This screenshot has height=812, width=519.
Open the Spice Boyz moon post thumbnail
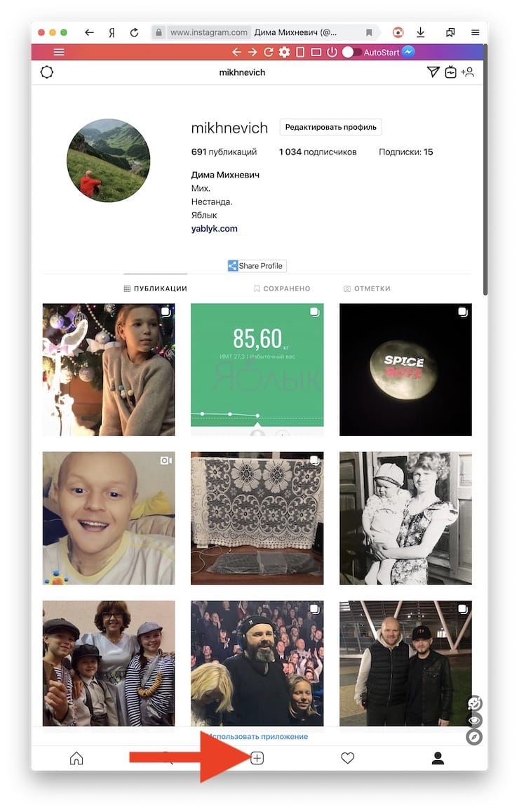point(405,369)
